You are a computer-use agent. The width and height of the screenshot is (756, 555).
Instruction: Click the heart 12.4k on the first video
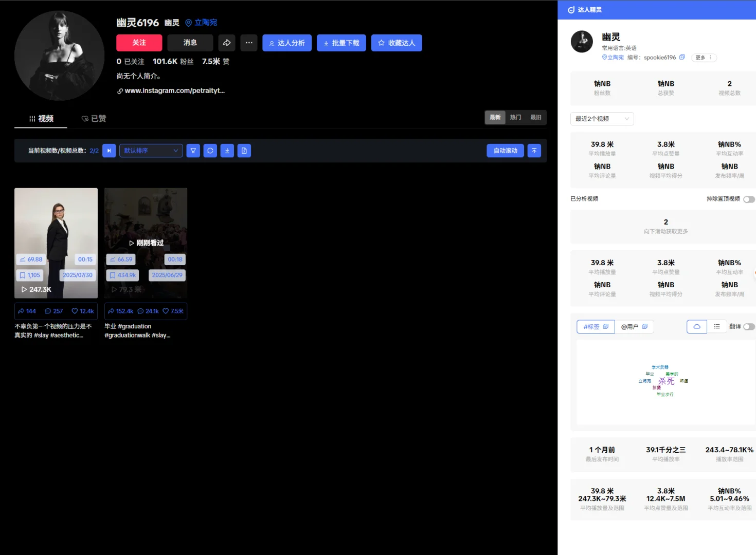tap(83, 311)
